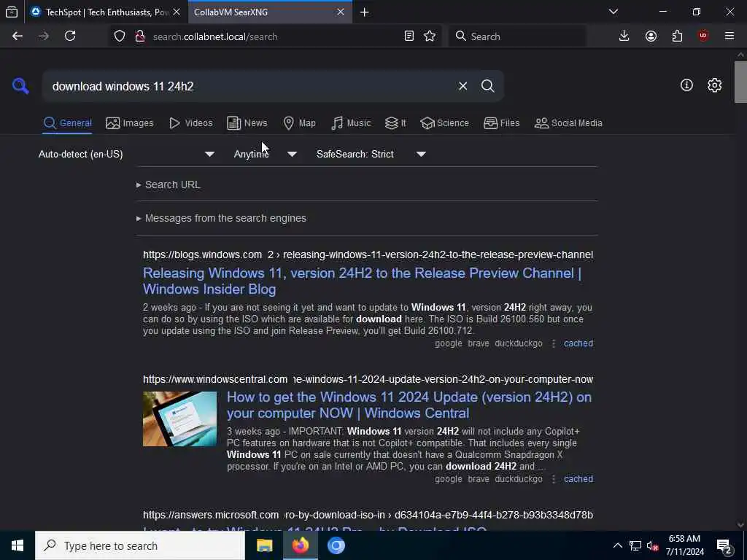The width and height of the screenshot is (747, 560).
Task: Click Firefox taskbar icon
Action: [300, 545]
